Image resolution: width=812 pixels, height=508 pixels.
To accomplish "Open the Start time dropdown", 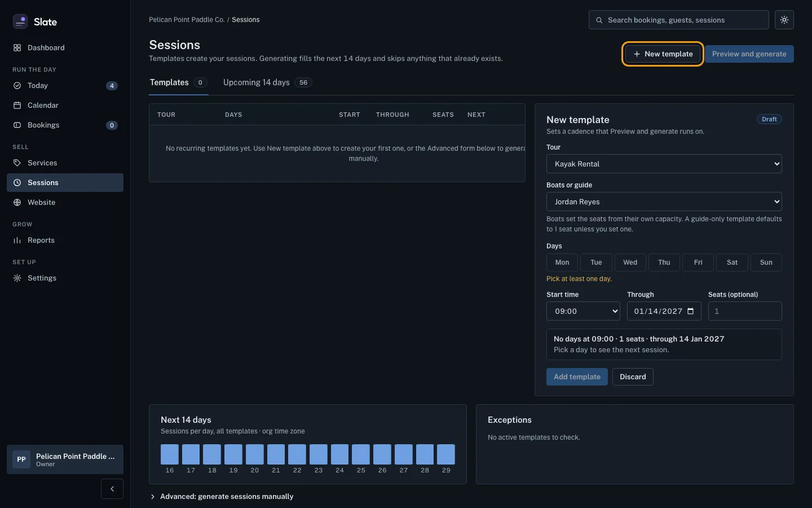I will 583,311.
